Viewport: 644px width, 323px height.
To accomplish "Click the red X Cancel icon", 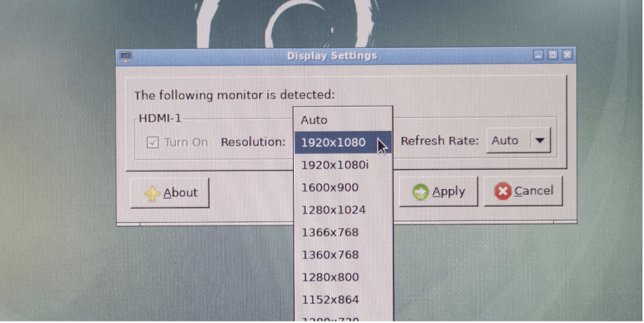I will click(x=503, y=191).
